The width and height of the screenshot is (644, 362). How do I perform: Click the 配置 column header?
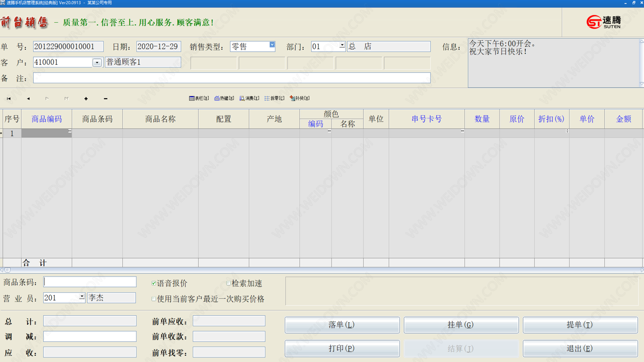click(224, 119)
